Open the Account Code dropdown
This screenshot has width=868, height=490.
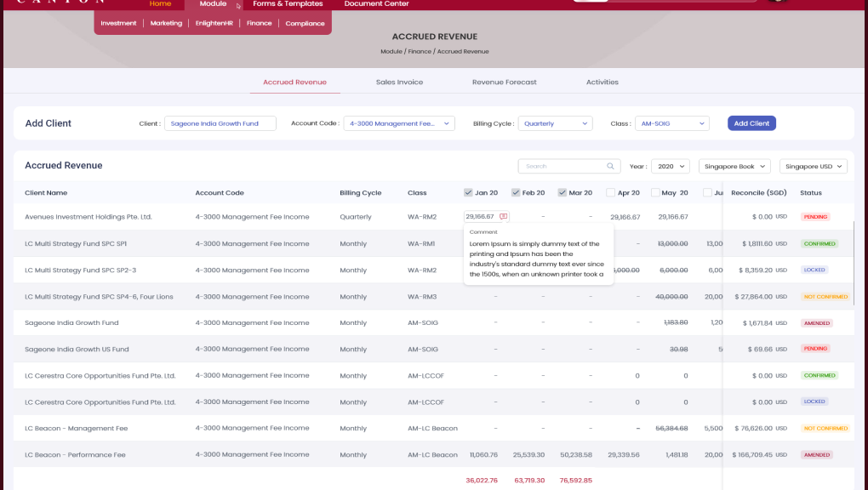click(x=399, y=123)
